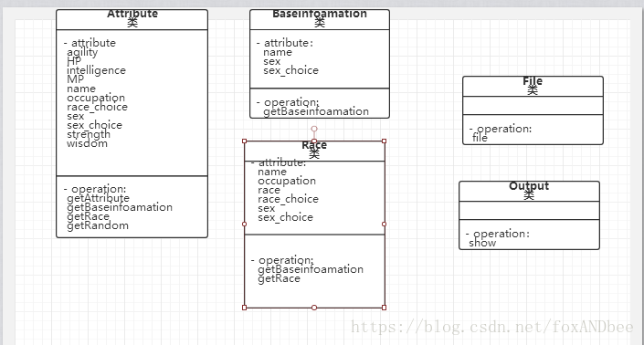This screenshot has width=644, height=345.
Task: Click 'race_choice' in the Attribute class
Action: [97, 107]
